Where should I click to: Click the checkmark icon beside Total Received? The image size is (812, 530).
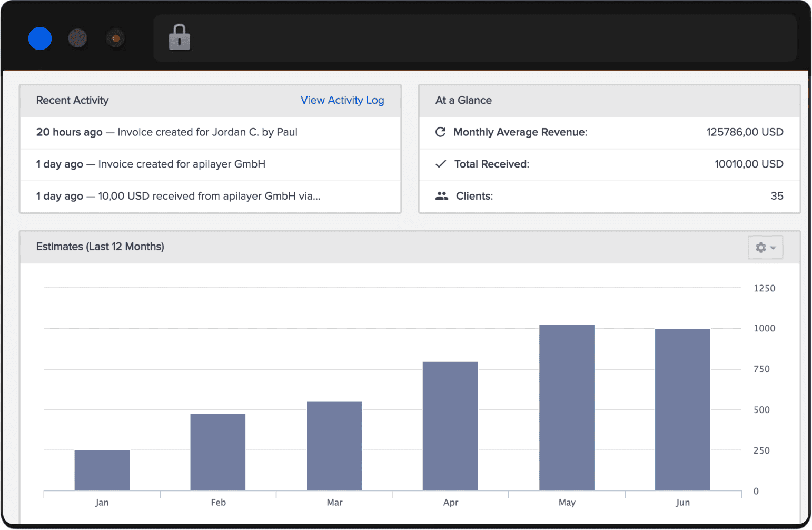pos(441,164)
